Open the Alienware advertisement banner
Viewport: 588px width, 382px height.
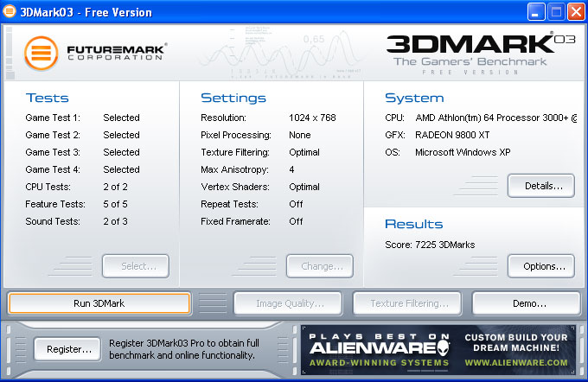[438, 350]
